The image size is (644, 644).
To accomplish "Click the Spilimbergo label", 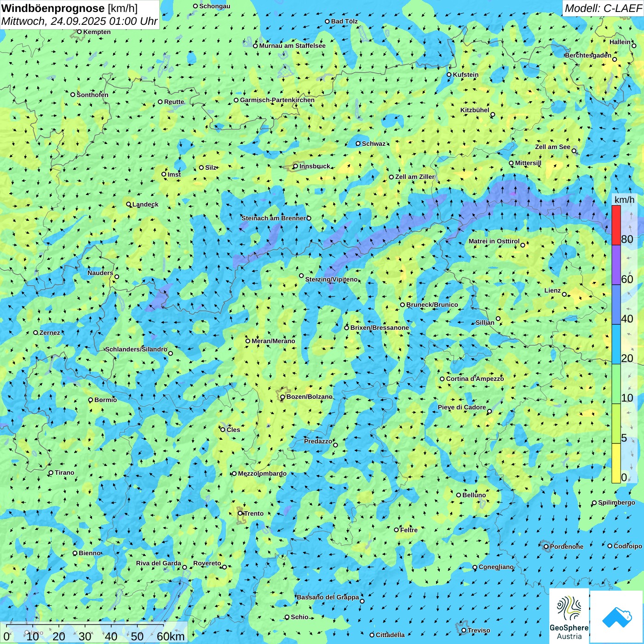I will [x=616, y=502].
